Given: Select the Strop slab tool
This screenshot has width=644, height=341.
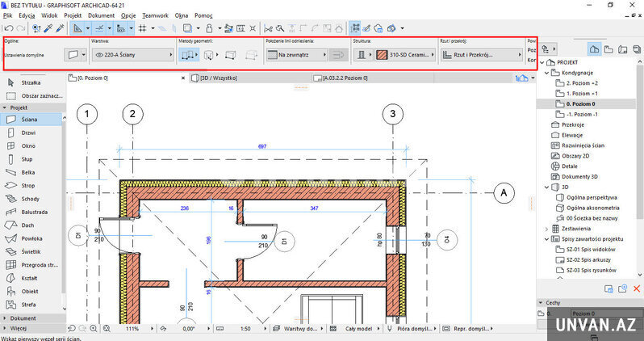Looking at the screenshot, I should coord(31,186).
